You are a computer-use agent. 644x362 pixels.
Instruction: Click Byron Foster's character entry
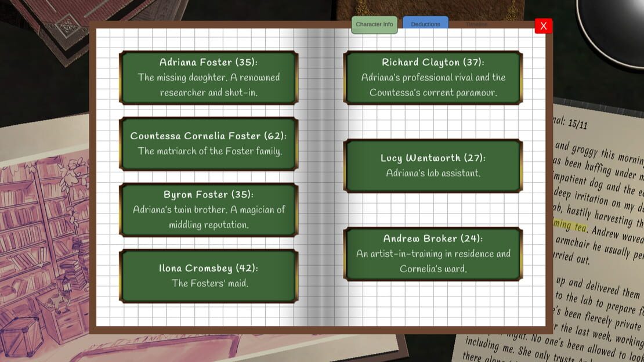click(209, 209)
